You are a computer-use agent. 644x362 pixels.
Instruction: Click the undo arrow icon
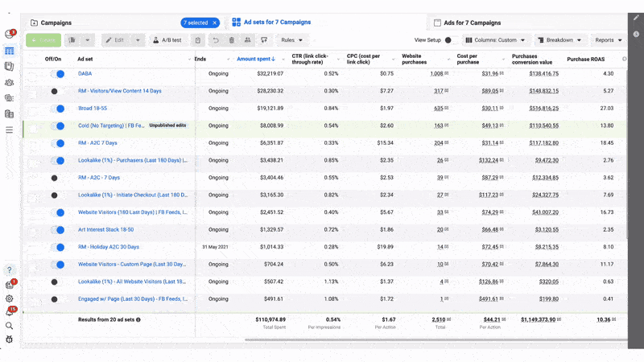(216, 40)
